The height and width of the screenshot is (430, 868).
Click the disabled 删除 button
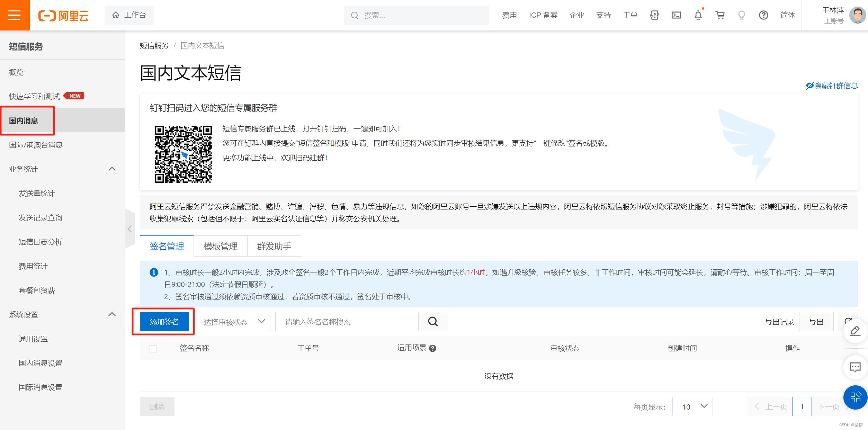157,406
